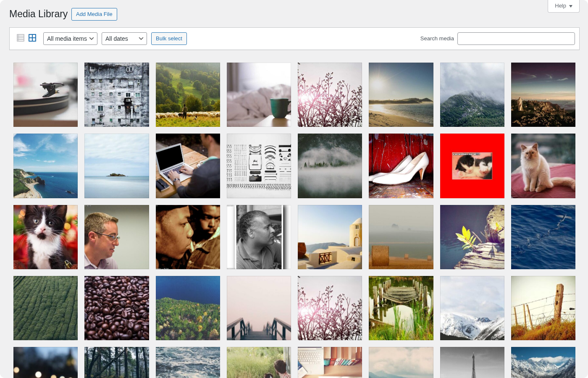Image resolution: width=588 pixels, height=378 pixels.
Task: Select the teal mug on bed image
Action: [259, 94]
